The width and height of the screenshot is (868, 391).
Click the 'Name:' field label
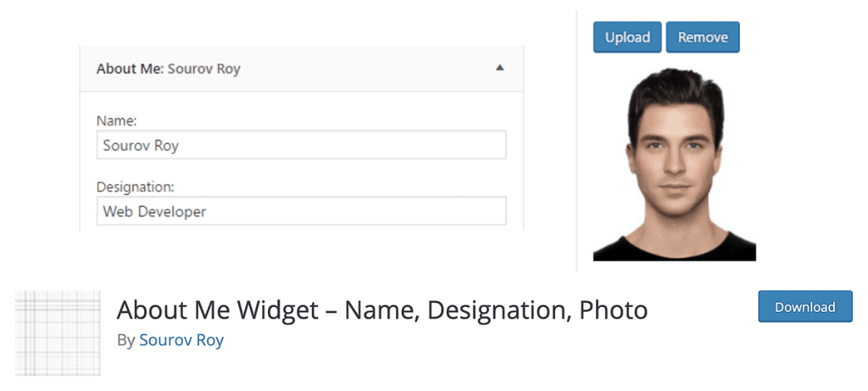click(116, 120)
